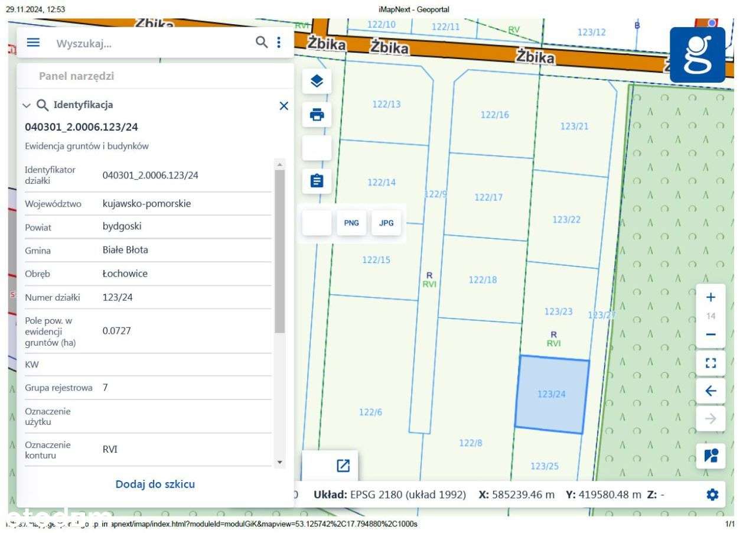Export map as JPG
This screenshot has width=756, height=533.
pos(386,223)
